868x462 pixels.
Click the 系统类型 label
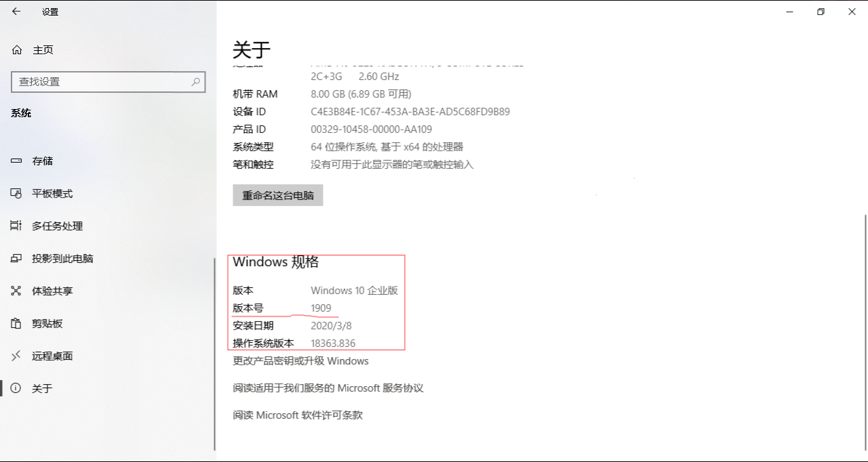pyautogui.click(x=254, y=147)
